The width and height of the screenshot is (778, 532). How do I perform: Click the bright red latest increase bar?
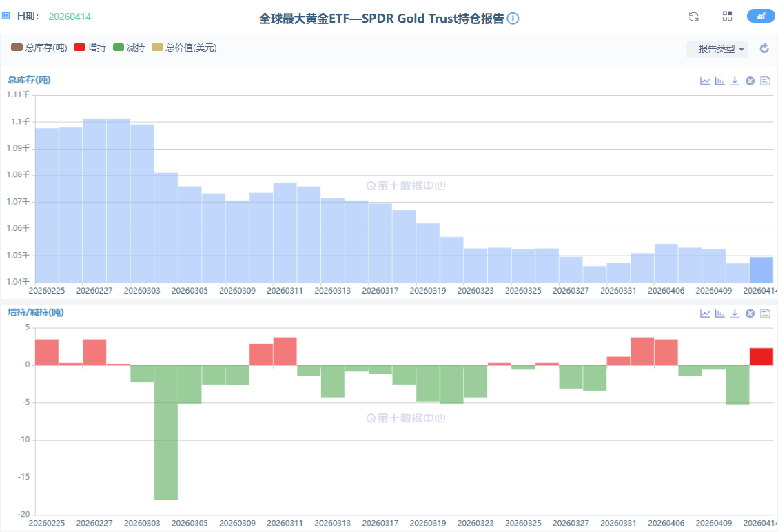[x=761, y=357]
